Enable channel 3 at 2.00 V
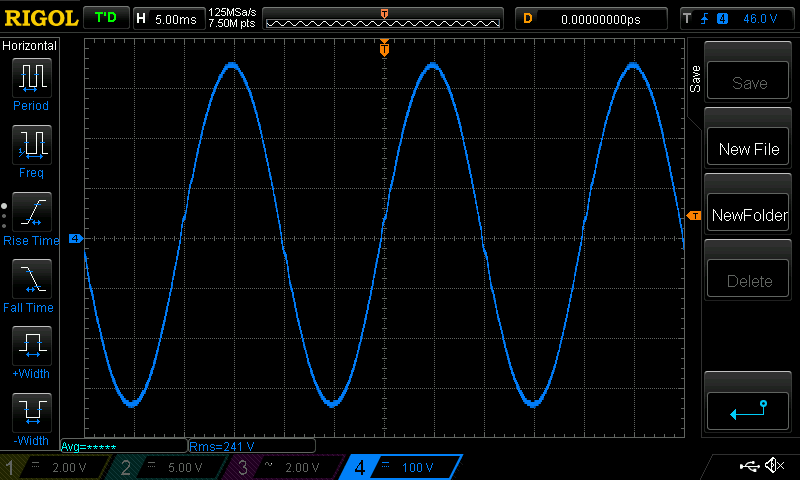Viewport: 800px width, 480px height. pyautogui.click(x=282, y=467)
